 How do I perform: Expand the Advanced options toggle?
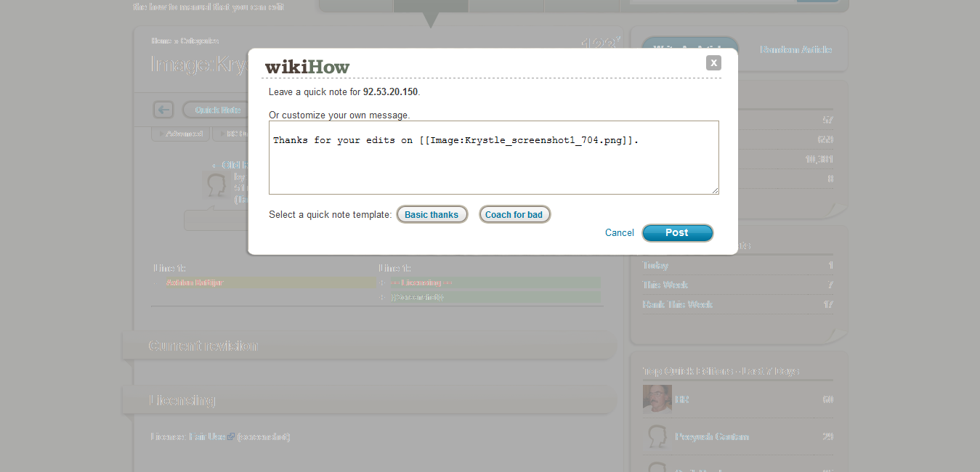181,134
